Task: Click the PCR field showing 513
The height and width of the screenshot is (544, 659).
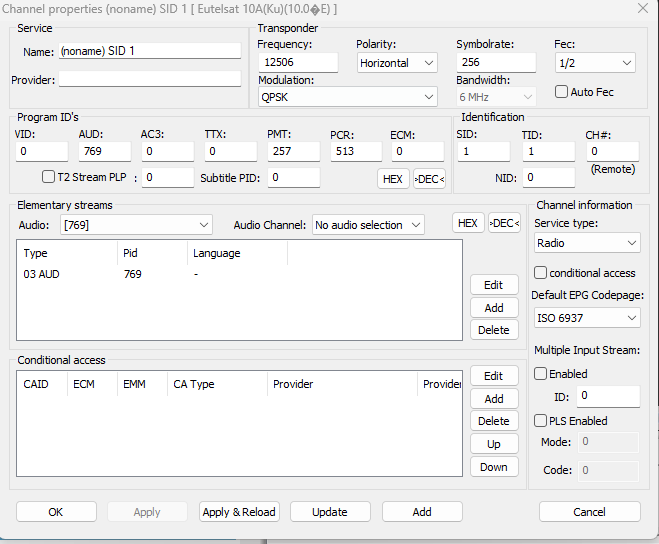Action: (x=356, y=151)
